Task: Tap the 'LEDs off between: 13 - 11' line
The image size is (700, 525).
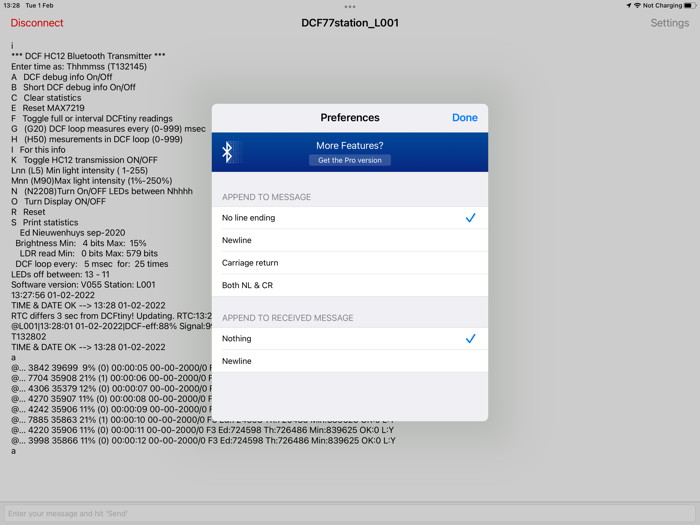Action: (60, 275)
